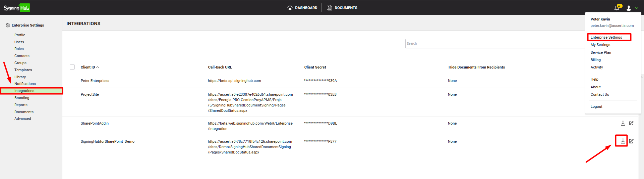Sort by Client ID column arrow
644x179 pixels.
tap(98, 67)
